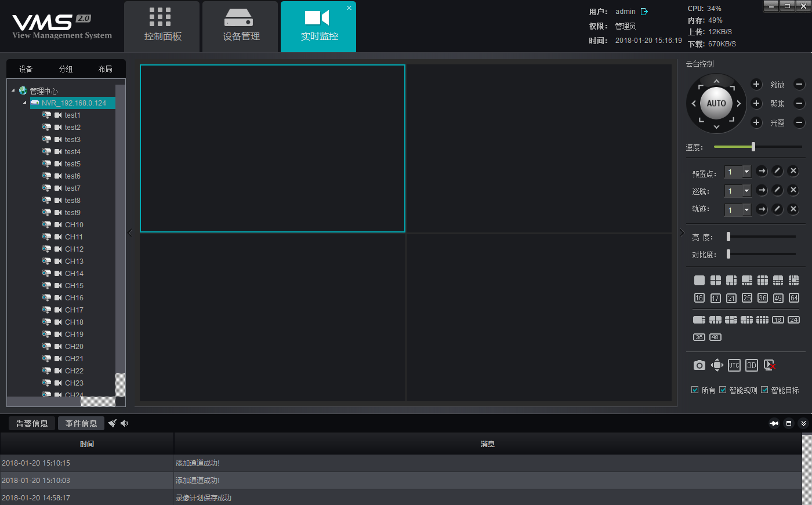Click the minus icon for 光圈 iris
Viewport: 812px width, 505px height.
pos(799,122)
